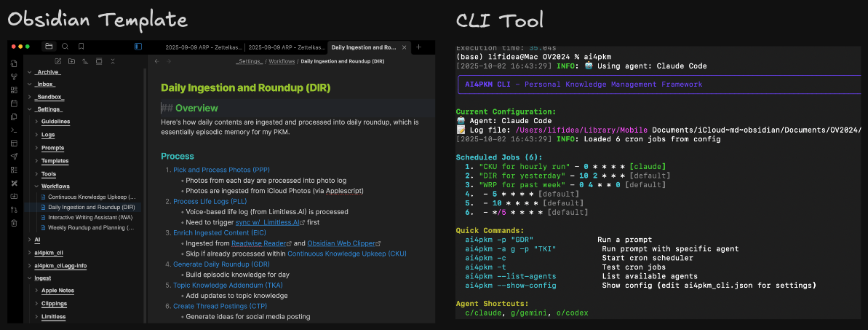Image resolution: width=868 pixels, height=330 pixels.
Task: Open the Bookmarks panel icon
Action: [x=81, y=47]
